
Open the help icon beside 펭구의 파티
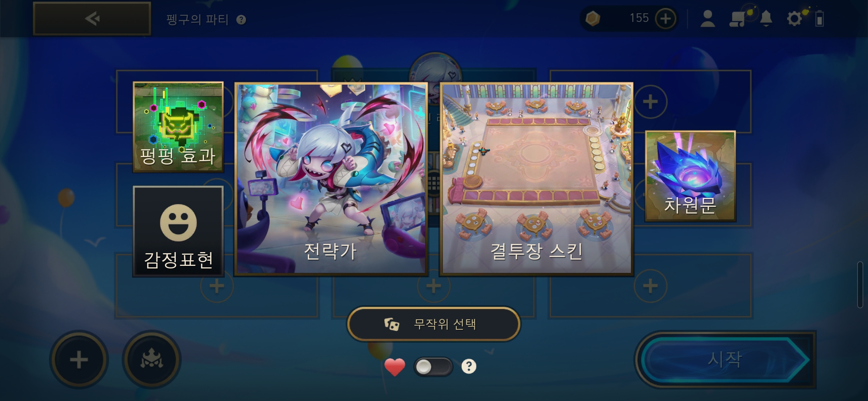click(241, 20)
